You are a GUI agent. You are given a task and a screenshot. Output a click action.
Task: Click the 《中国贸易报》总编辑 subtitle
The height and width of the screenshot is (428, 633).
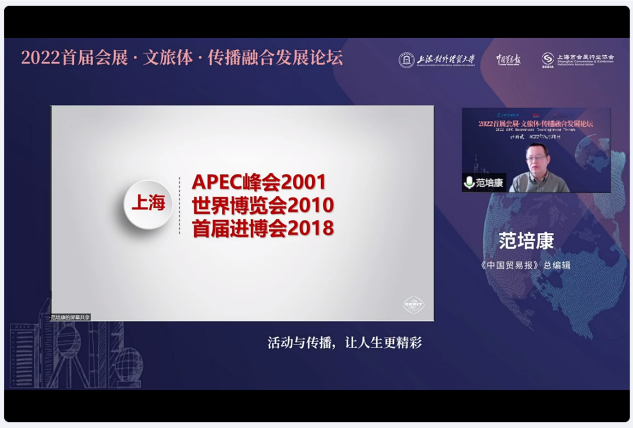click(525, 266)
